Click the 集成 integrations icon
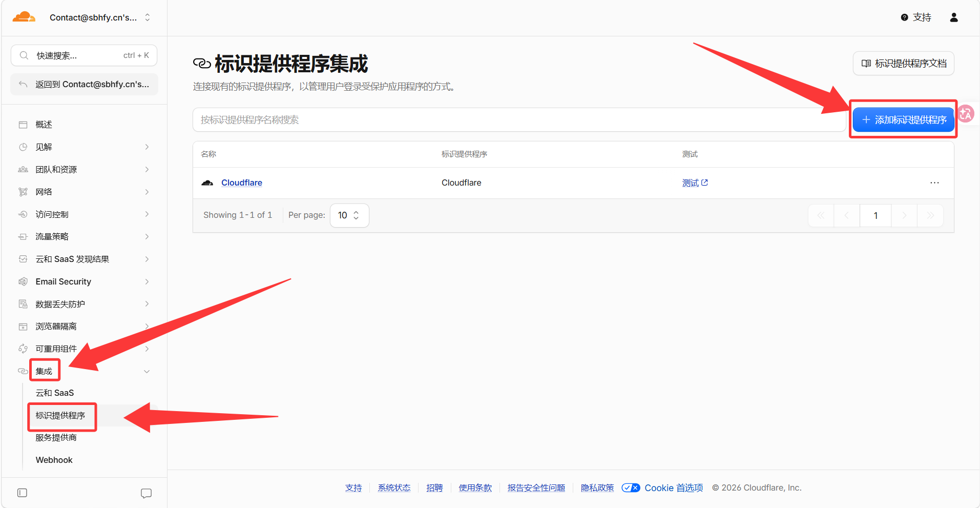980x508 pixels. click(x=23, y=371)
